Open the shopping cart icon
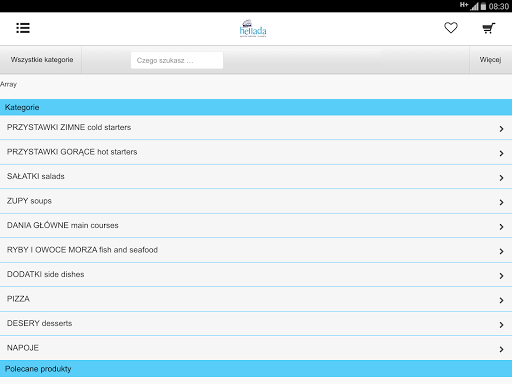Viewport: 512px width, 384px height. click(x=489, y=28)
